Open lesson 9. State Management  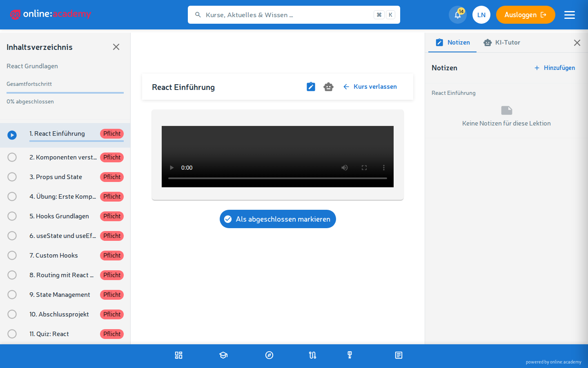coord(65,295)
